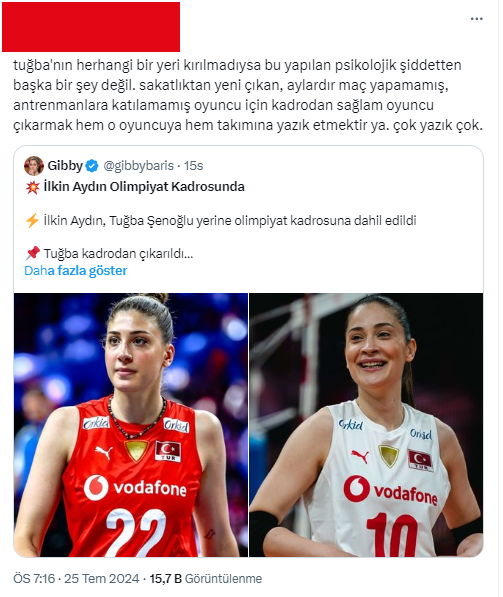Image resolution: width=503 pixels, height=597 pixels.
Task: Open the three-dot more options menu
Action: pyautogui.click(x=476, y=19)
